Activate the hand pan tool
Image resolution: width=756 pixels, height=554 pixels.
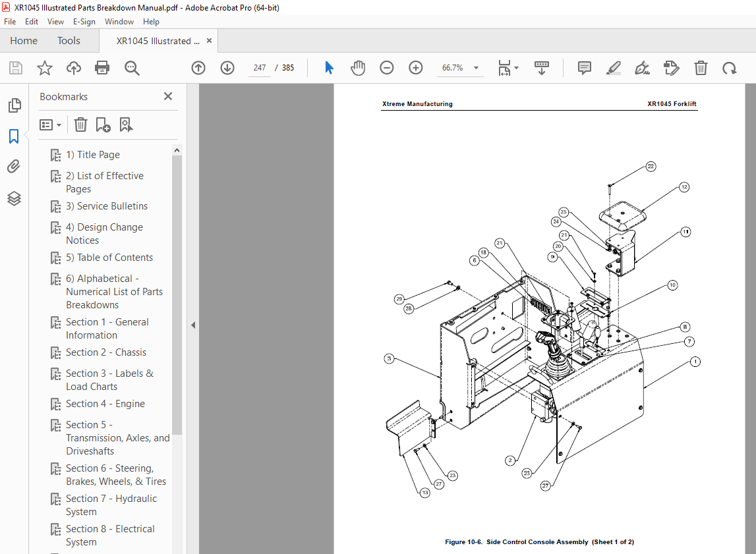coord(358,68)
